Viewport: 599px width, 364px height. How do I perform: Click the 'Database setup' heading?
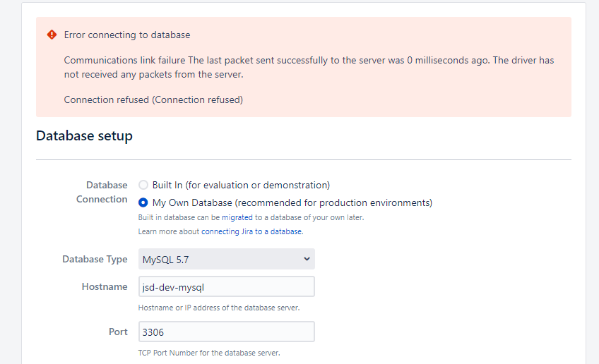point(85,136)
